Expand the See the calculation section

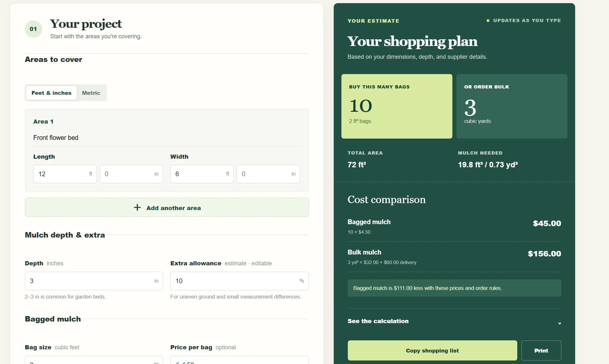pyautogui.click(x=454, y=321)
